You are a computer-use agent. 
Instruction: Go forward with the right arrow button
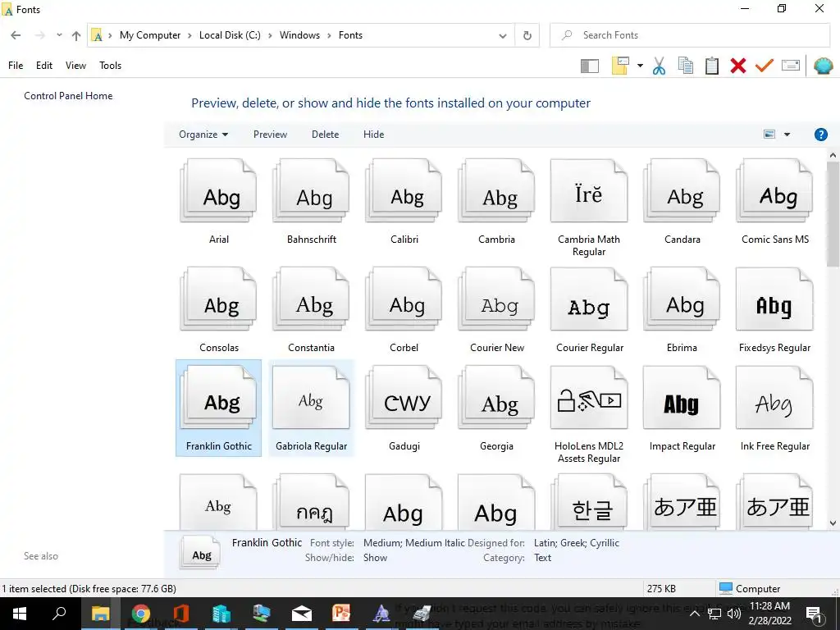(x=39, y=35)
